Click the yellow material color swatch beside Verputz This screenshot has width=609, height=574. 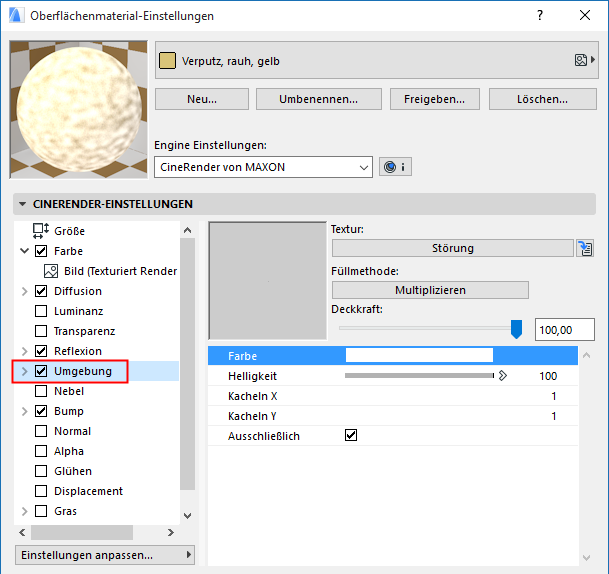(x=167, y=61)
